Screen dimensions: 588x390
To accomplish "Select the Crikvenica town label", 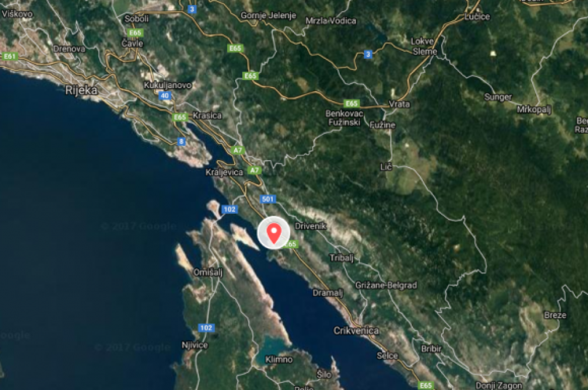I will click(x=356, y=331).
